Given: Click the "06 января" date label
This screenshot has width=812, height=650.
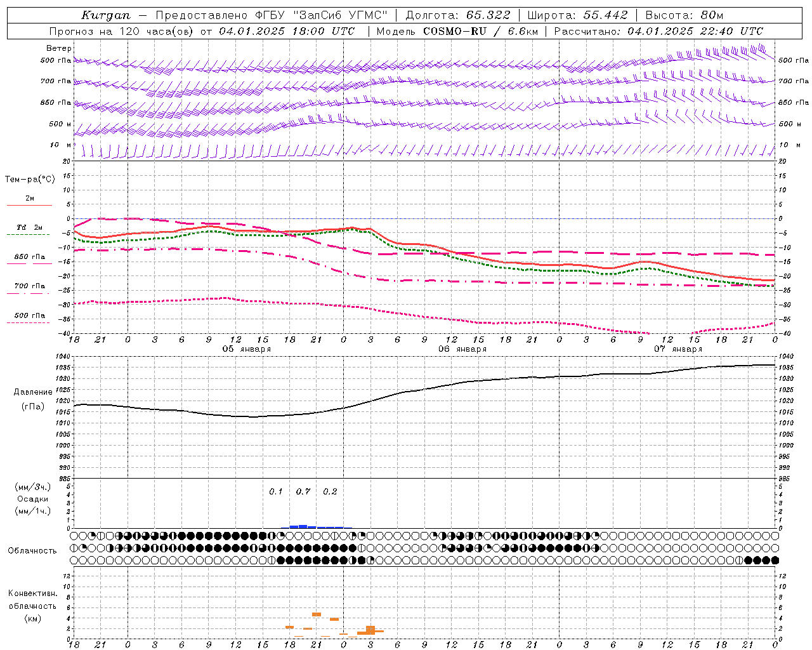Looking at the screenshot, I should click(x=462, y=349).
